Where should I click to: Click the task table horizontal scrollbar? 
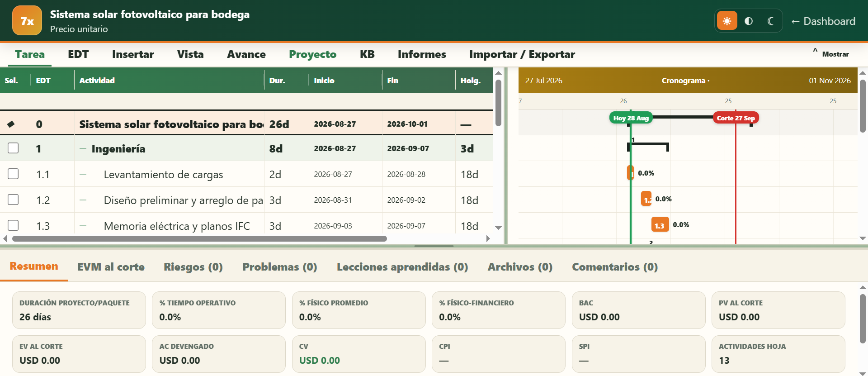[199, 238]
